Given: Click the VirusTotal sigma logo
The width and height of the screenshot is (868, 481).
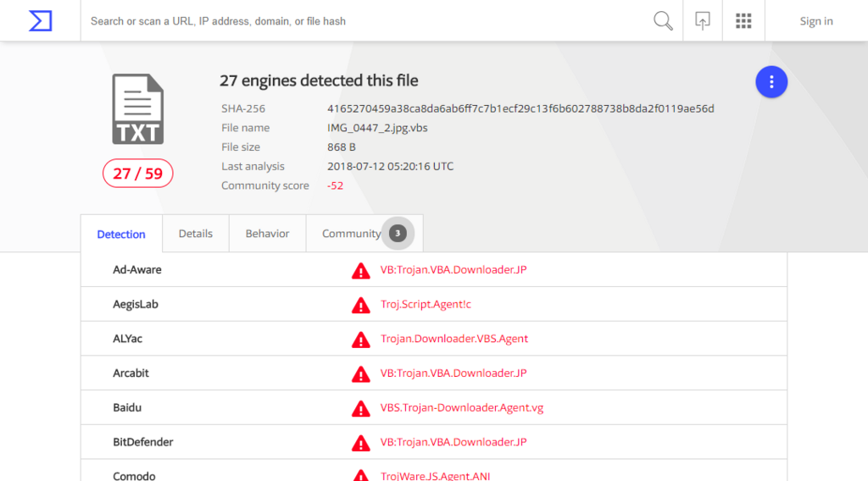Looking at the screenshot, I should 41,21.
